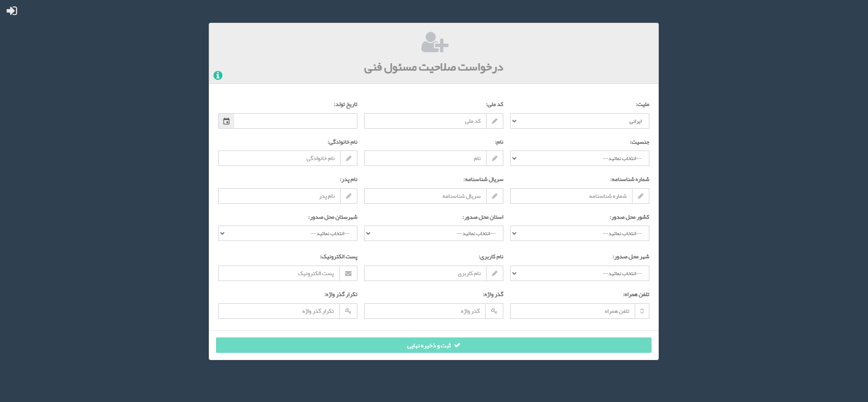Click the pencil icon in نام خانوادگی field
The height and width of the screenshot is (402, 868).
[x=349, y=158]
